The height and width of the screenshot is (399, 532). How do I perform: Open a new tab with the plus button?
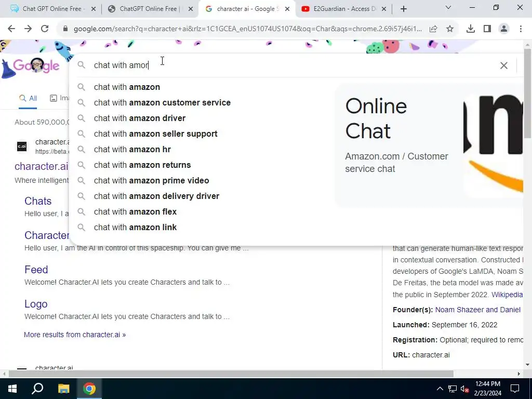point(403,9)
